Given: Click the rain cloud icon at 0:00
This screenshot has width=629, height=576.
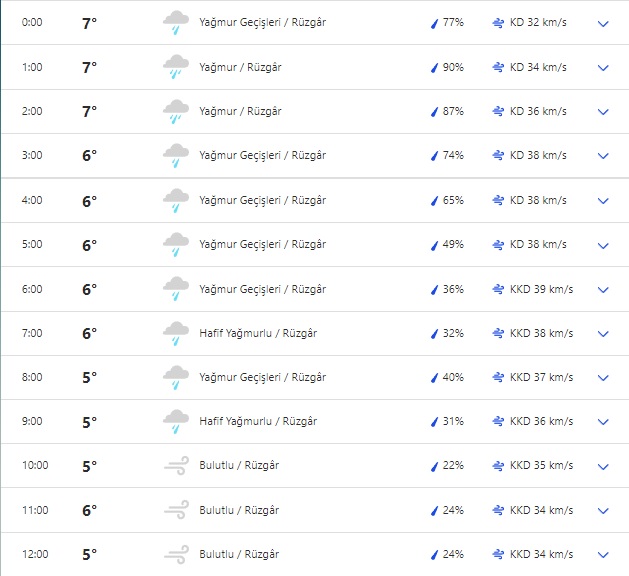Looking at the screenshot, I should point(176,24).
